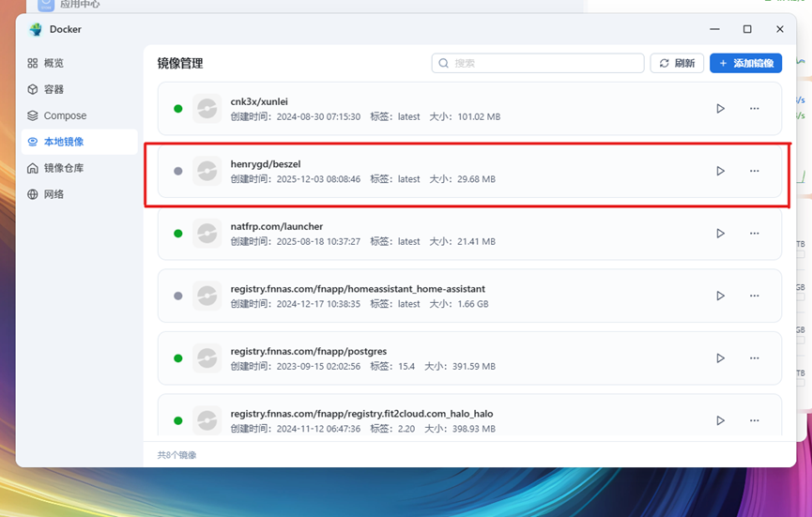Click the search magnifier icon
Screen dimensions: 812x517
tap(443, 63)
